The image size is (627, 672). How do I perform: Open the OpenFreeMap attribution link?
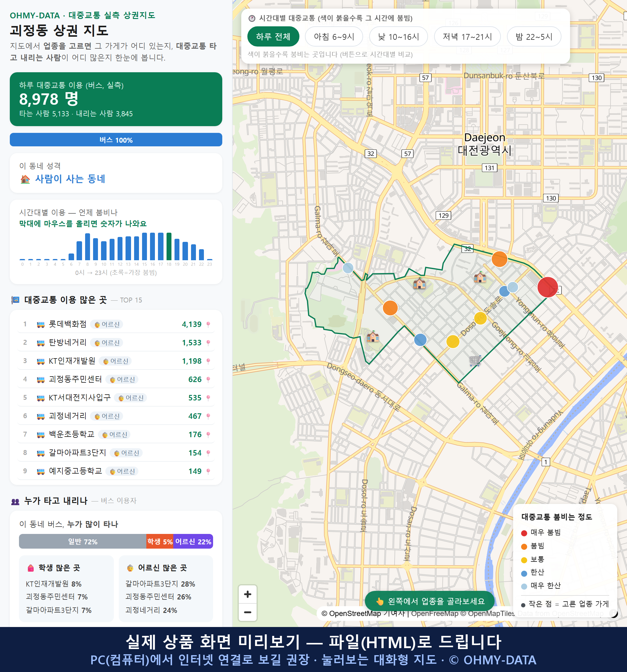tap(435, 613)
